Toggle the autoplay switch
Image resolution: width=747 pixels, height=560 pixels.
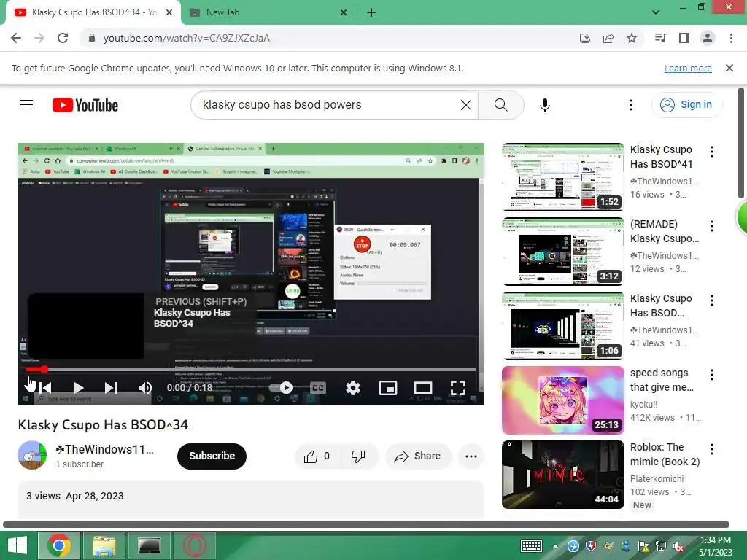(282, 388)
